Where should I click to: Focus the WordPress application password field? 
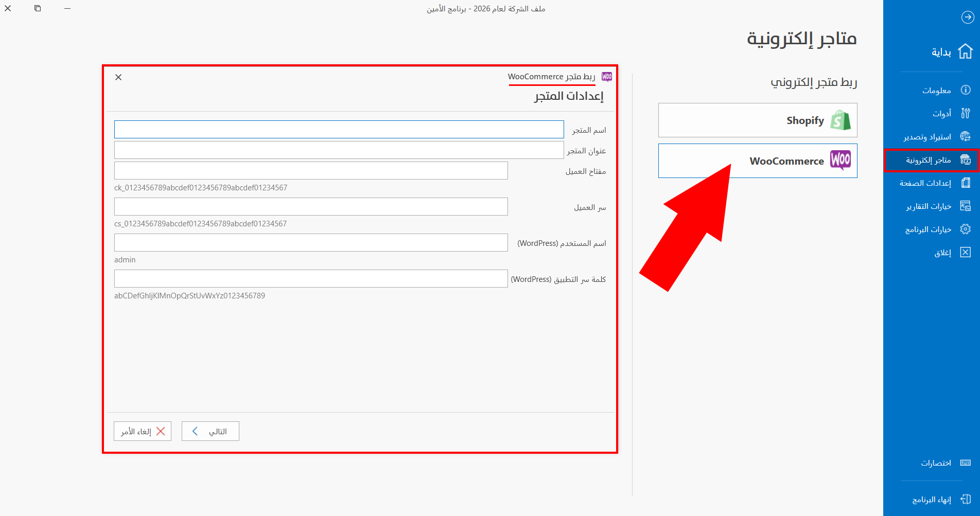click(311, 278)
